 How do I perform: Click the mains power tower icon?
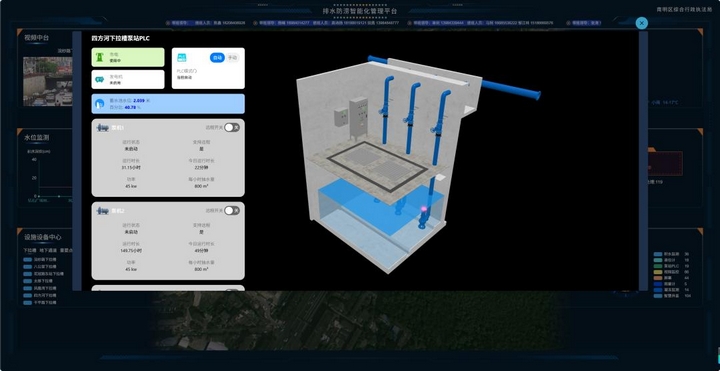coord(99,57)
